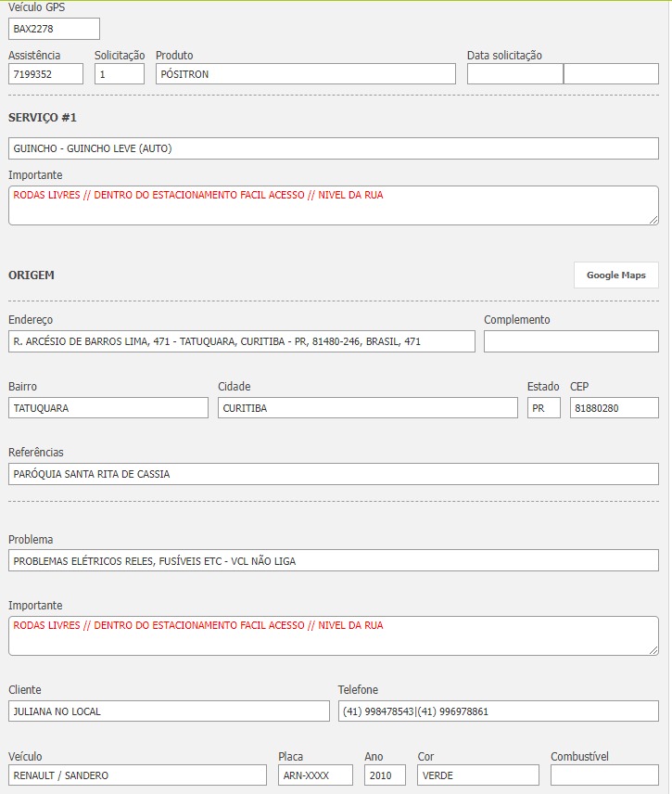Click the Google Maps button
The width and height of the screenshot is (672, 794).
pos(615,275)
